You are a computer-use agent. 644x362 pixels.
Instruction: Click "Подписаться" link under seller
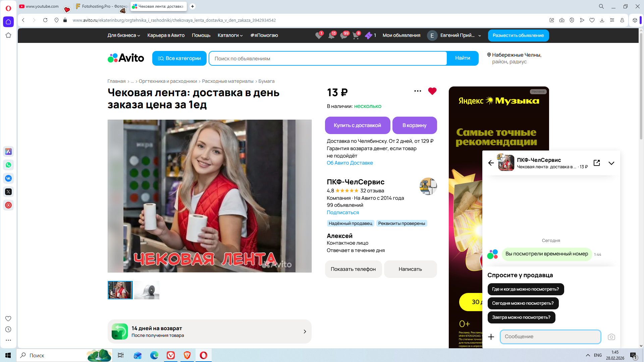point(342,213)
